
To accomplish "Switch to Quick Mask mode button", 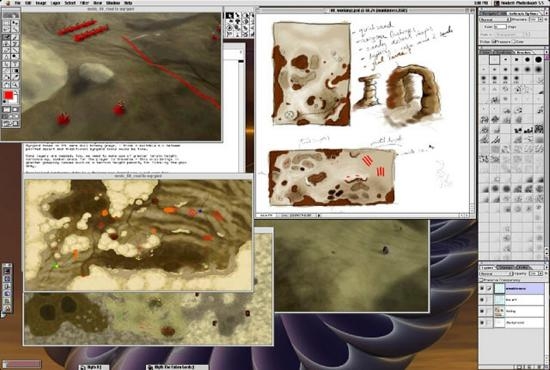I will click(15, 109).
